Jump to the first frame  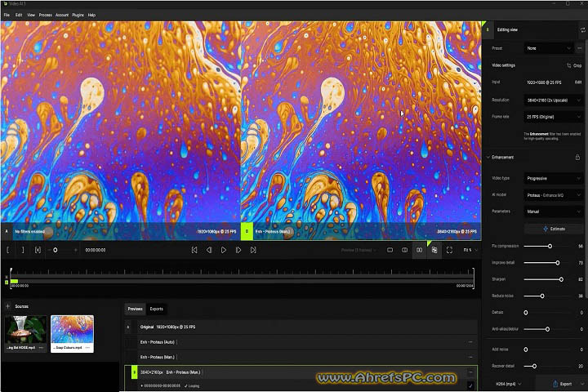(x=194, y=250)
